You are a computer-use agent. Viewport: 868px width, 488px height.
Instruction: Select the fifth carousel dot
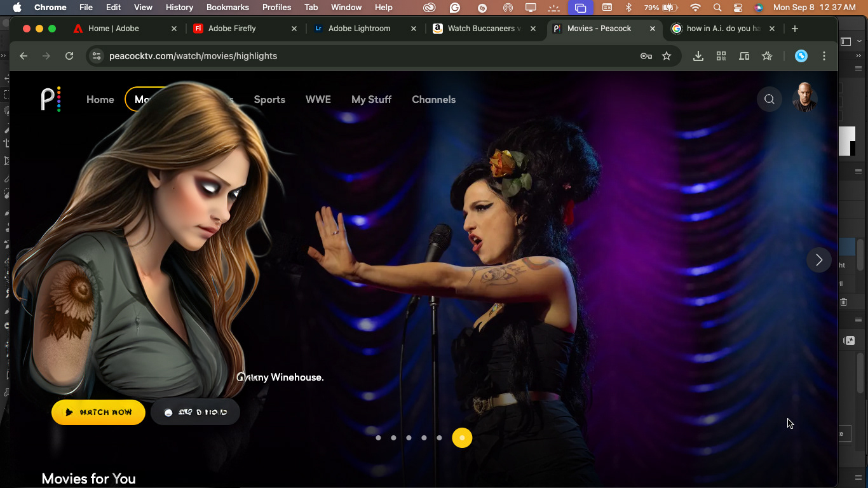pyautogui.click(x=439, y=438)
